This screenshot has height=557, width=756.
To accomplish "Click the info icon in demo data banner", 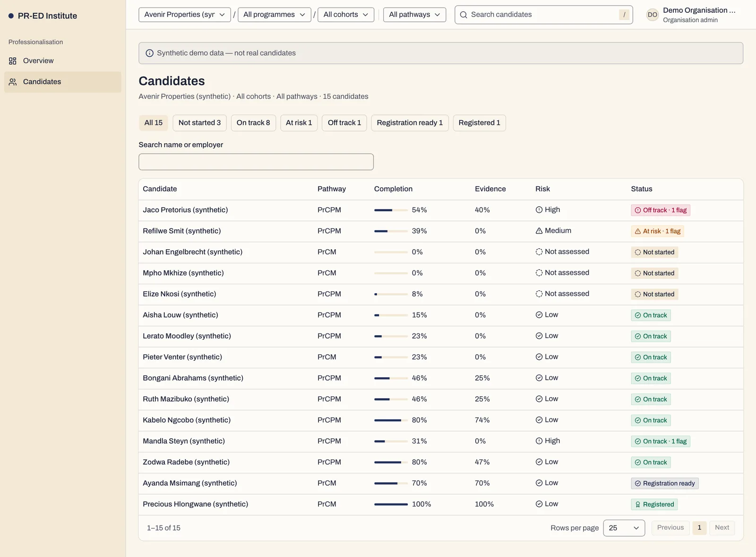I will click(x=149, y=53).
